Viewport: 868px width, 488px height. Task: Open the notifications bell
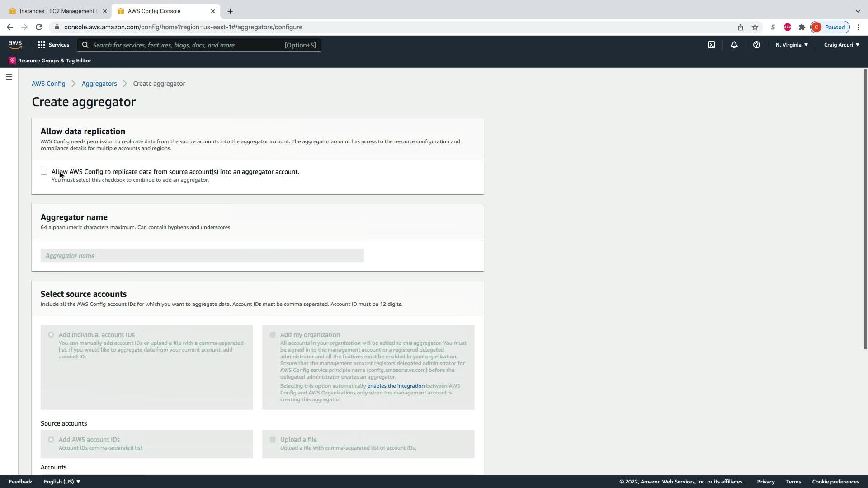coord(734,45)
